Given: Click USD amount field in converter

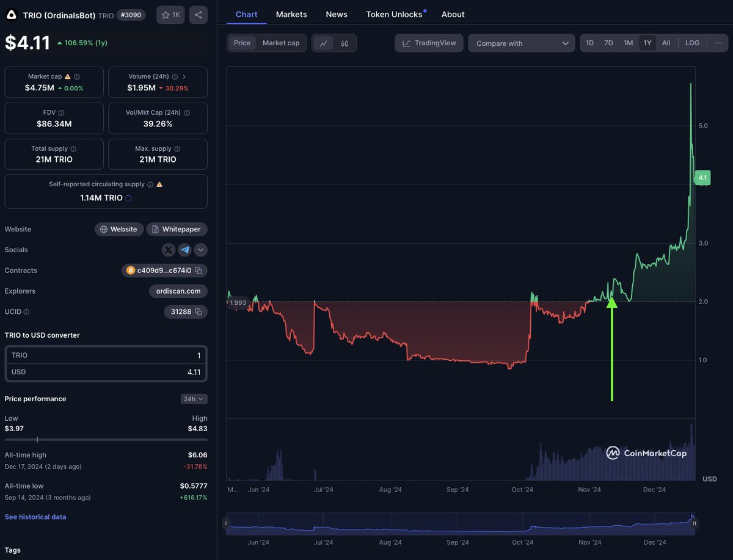Looking at the screenshot, I should tap(106, 372).
